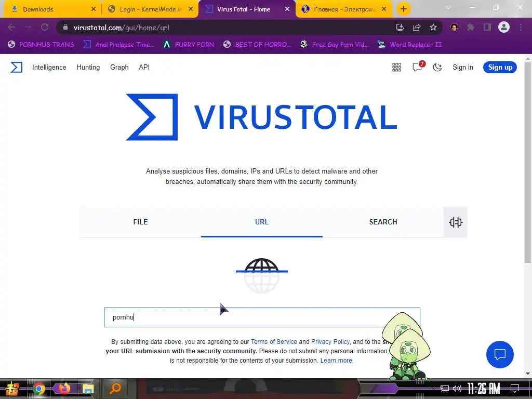This screenshot has width=532, height=399.
Task: Switch to the FILE tab
Action: coord(140,222)
